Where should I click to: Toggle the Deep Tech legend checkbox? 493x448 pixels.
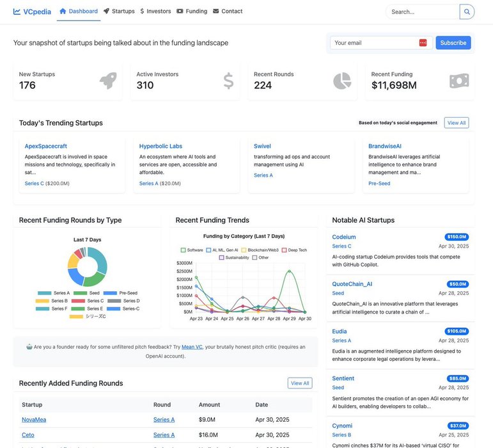285,250
